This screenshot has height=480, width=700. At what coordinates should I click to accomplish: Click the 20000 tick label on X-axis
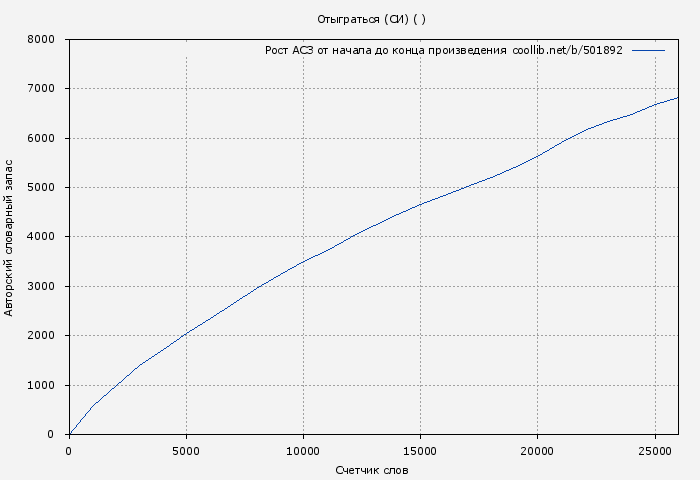pyautogui.click(x=537, y=451)
